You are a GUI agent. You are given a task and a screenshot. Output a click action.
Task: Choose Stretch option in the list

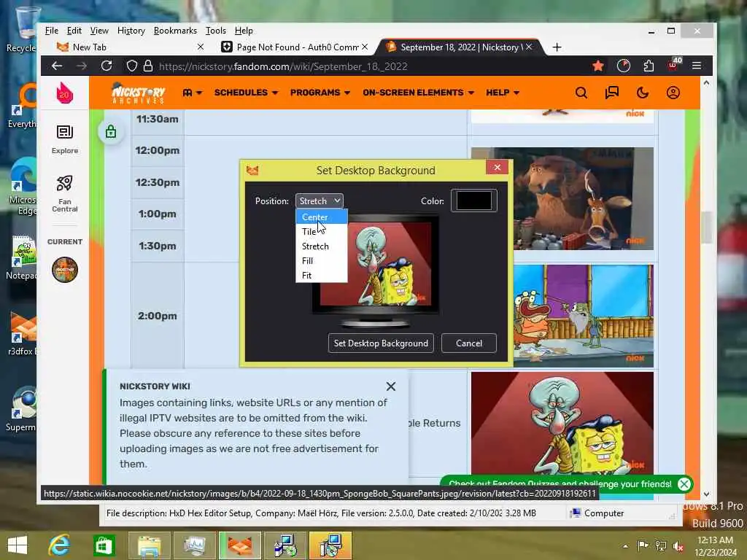(322, 246)
